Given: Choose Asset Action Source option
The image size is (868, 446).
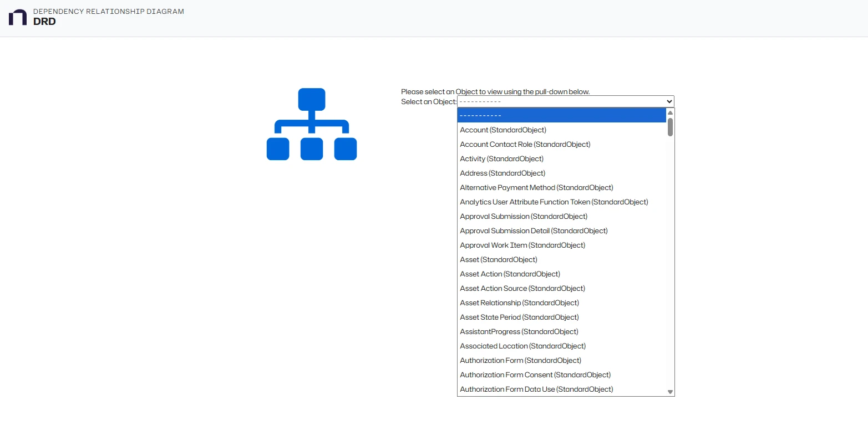Looking at the screenshot, I should pos(522,288).
